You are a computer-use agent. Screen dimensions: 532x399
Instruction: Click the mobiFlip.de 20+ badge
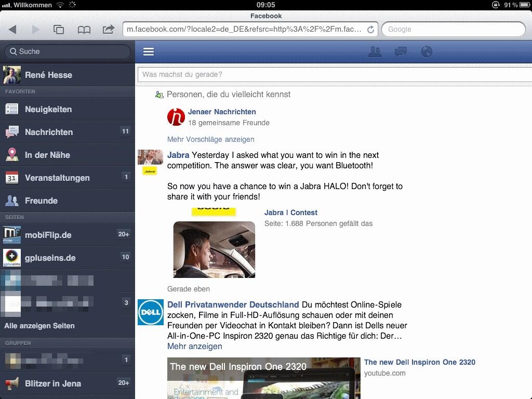[x=124, y=234]
